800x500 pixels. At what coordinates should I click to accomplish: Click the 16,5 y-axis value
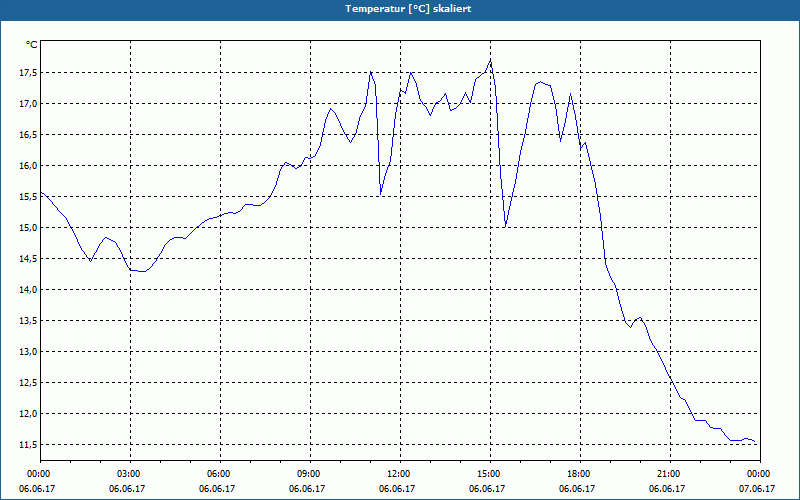click(28, 135)
